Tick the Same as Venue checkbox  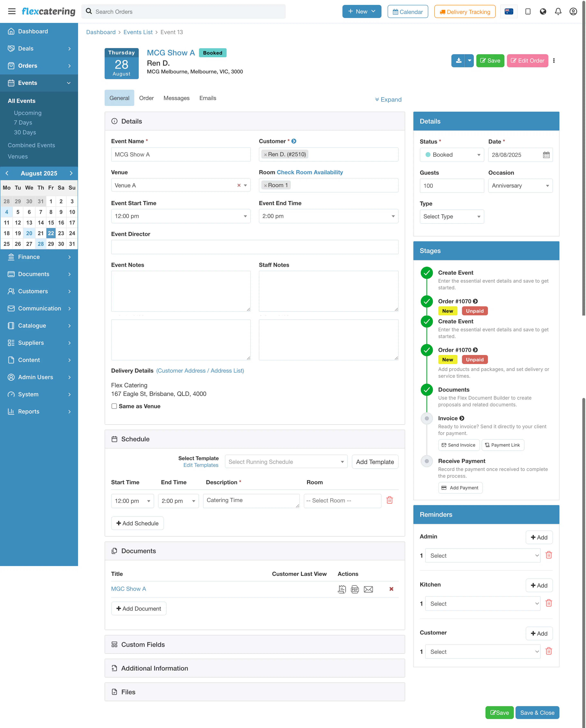click(x=114, y=406)
